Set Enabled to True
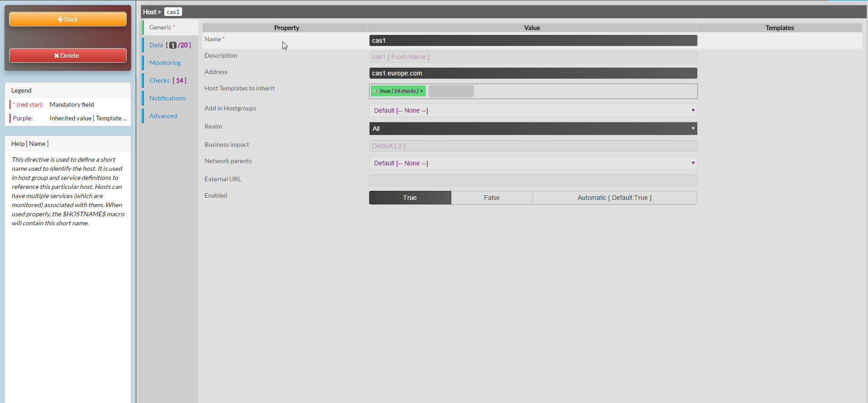 coord(409,198)
